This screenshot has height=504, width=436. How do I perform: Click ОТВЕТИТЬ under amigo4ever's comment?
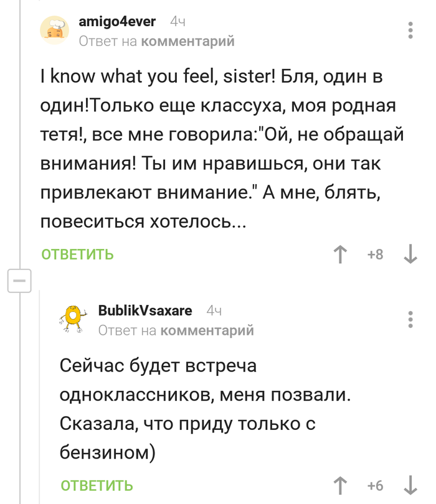(78, 254)
